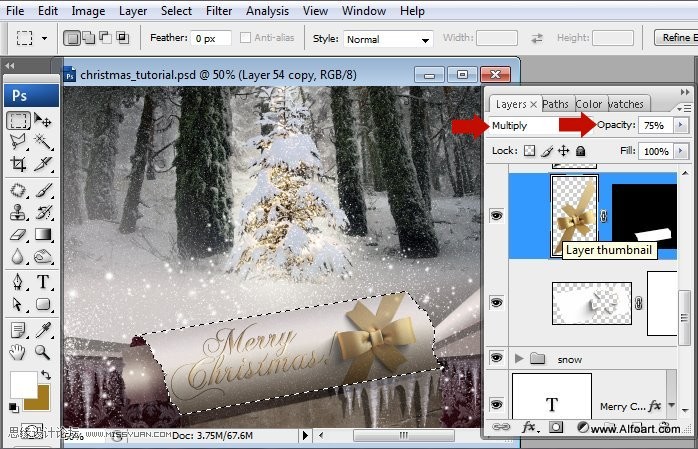Select the Eyedropper tool
Screen dimensions: 698x449
pos(43,330)
